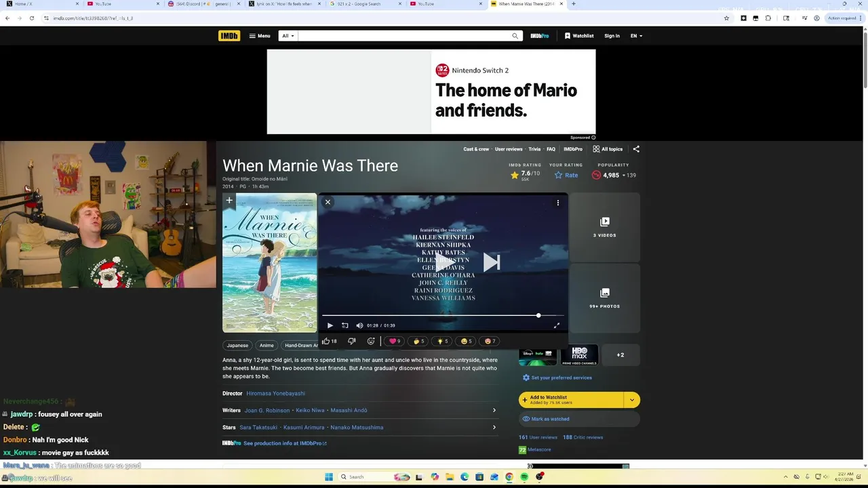
Task: Toggle Mark as watched
Action: [x=579, y=419]
